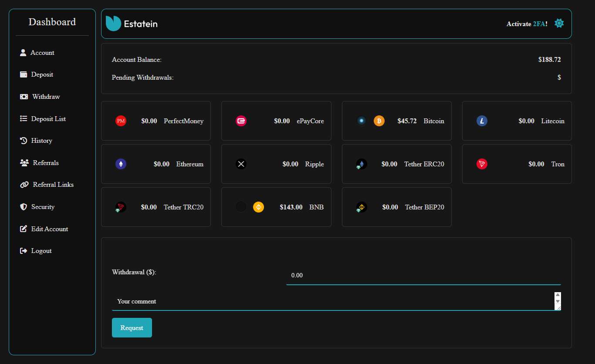Open Referrals from the people-group icon
This screenshot has height=364, width=595.
24,163
